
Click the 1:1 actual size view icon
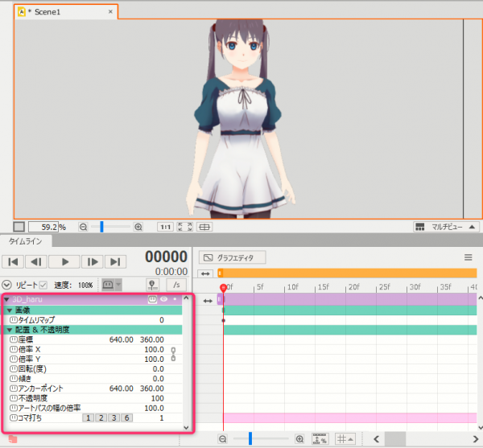tap(165, 227)
